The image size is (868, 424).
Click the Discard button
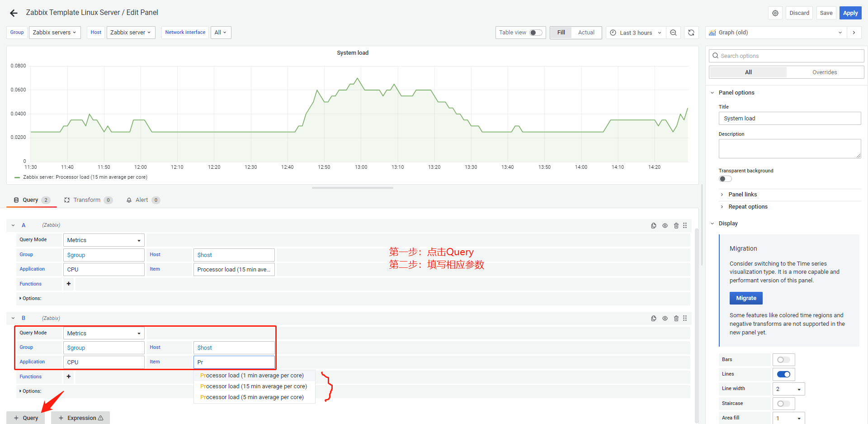pos(799,13)
